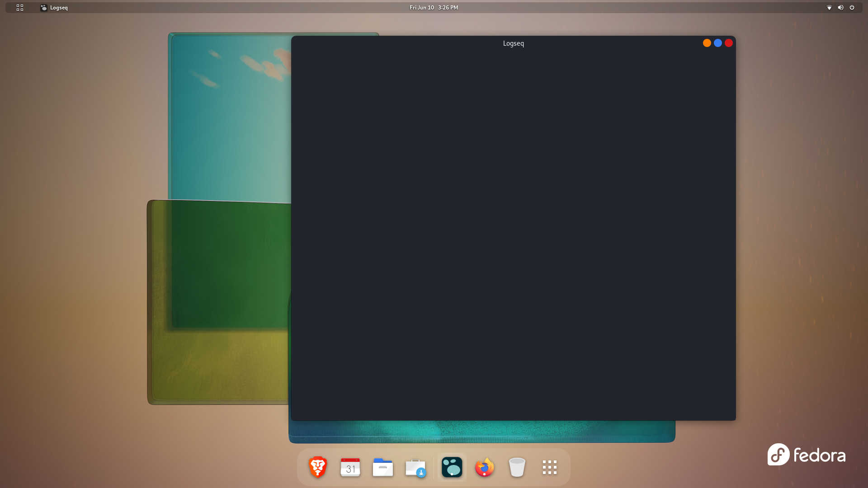Launch the Calendar app in dock
The image size is (868, 488).
click(350, 467)
